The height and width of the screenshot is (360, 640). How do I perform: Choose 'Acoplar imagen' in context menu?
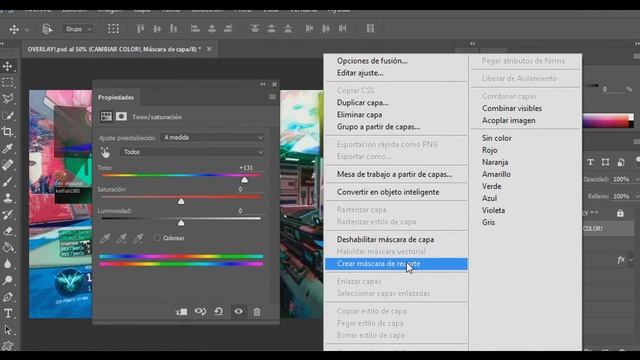(x=509, y=120)
